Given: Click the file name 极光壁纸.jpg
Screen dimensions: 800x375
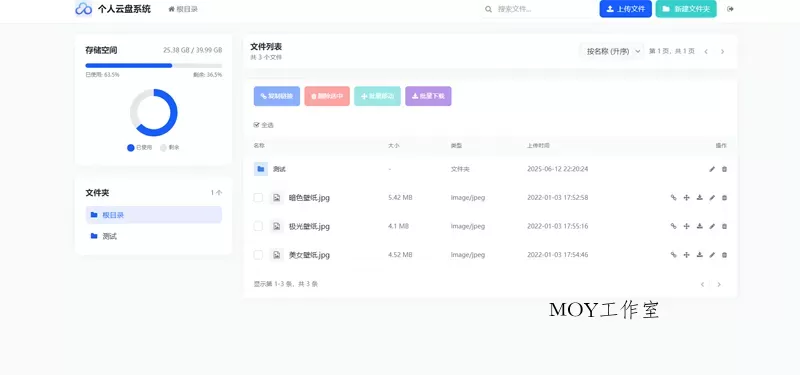Looking at the screenshot, I should (309, 226).
